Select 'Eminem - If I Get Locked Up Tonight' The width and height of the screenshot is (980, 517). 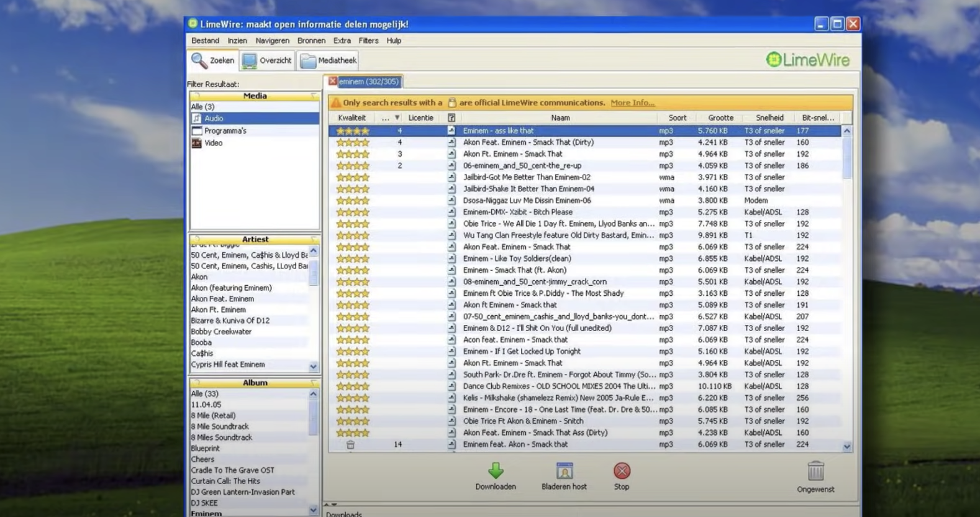click(584, 351)
